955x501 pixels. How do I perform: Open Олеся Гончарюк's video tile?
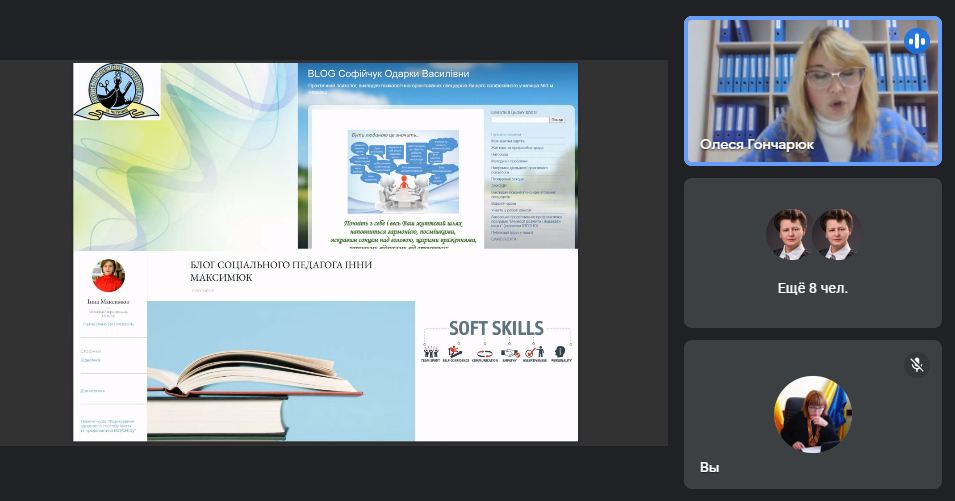(x=812, y=91)
